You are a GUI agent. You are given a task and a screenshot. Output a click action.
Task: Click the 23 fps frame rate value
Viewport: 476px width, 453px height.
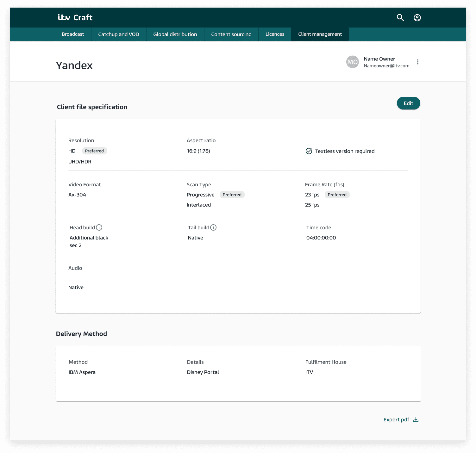pyautogui.click(x=312, y=195)
